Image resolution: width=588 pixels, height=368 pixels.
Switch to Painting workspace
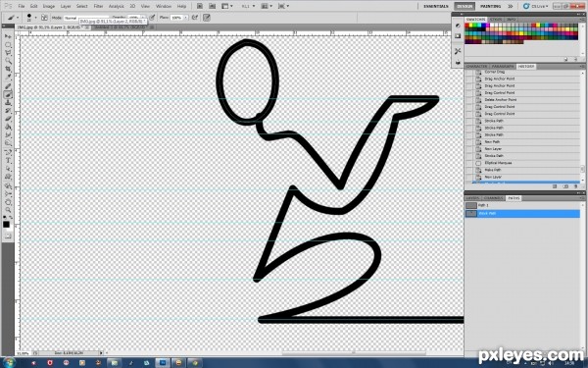[x=491, y=7]
